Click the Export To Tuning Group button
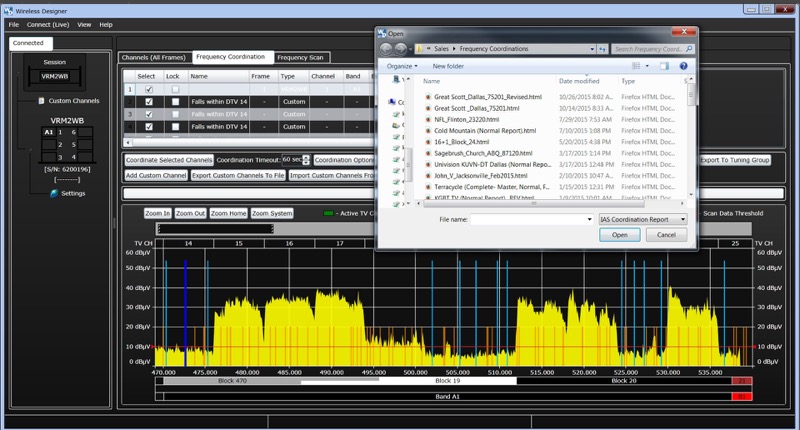 point(734,160)
